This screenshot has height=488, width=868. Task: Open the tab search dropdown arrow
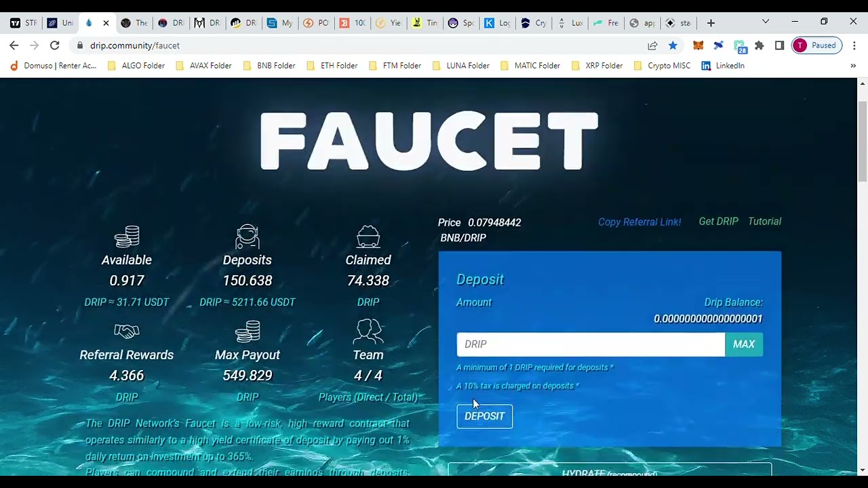[766, 22]
